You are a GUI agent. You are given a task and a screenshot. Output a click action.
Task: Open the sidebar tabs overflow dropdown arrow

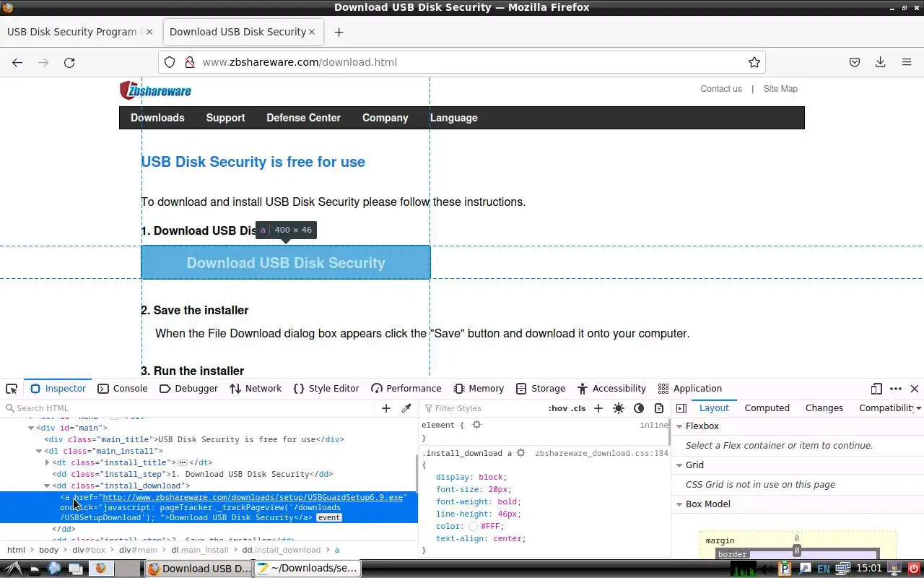(919, 408)
